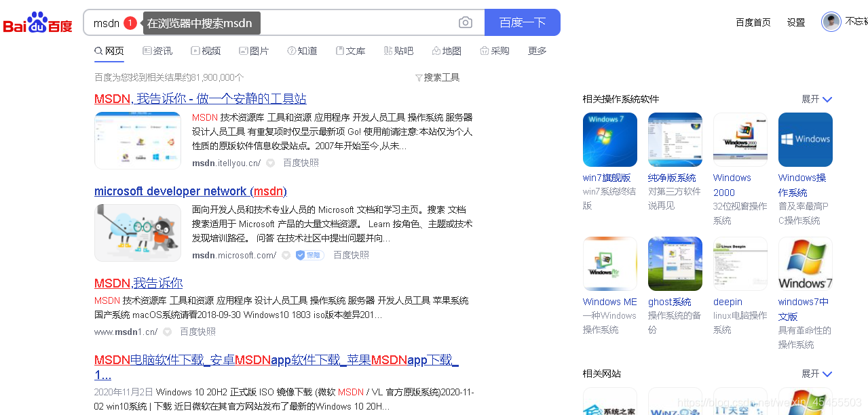Image resolution: width=868 pixels, height=415 pixels.
Task: Switch to the 图片 tab
Action: 254,51
